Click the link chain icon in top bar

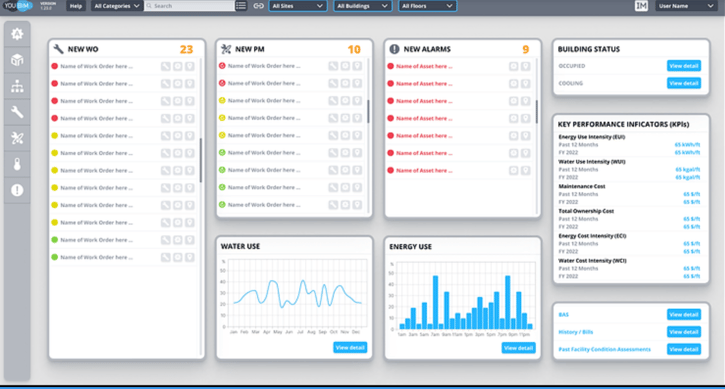(258, 6)
